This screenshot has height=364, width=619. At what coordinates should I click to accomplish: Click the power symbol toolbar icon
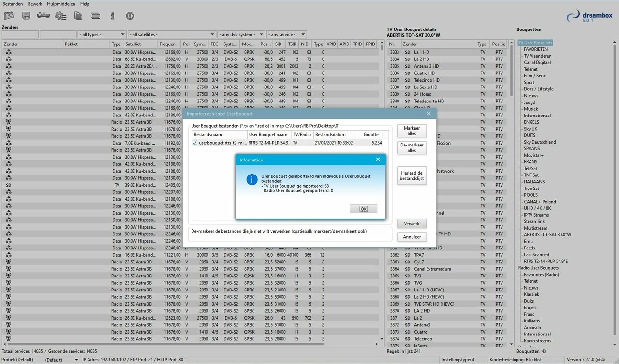[x=130, y=16]
